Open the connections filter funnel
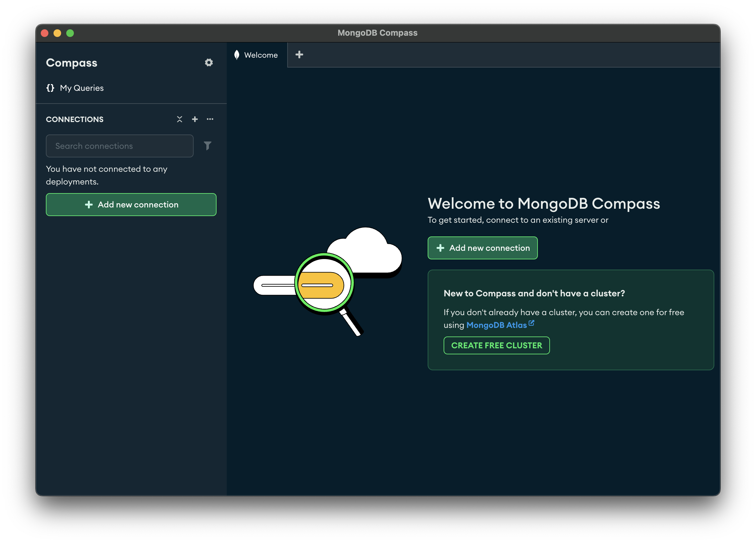 point(207,146)
